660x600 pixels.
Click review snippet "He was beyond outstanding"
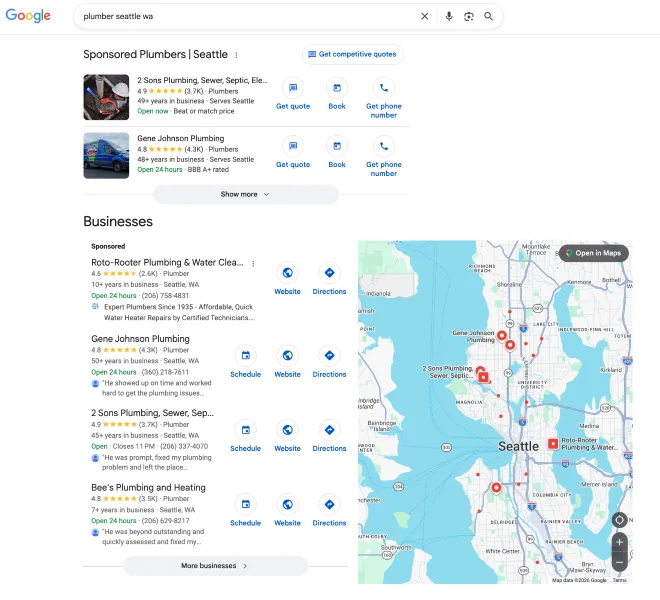(x=153, y=537)
